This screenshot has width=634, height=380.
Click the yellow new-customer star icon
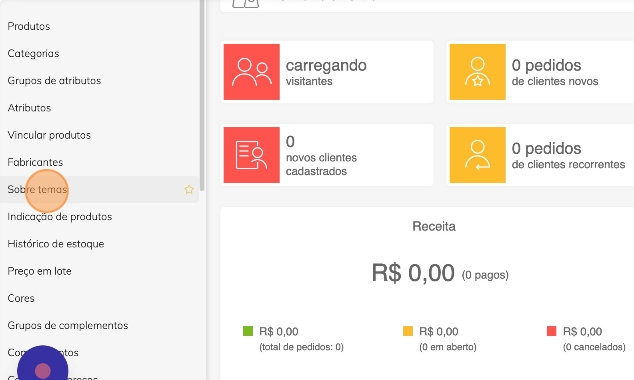478,72
